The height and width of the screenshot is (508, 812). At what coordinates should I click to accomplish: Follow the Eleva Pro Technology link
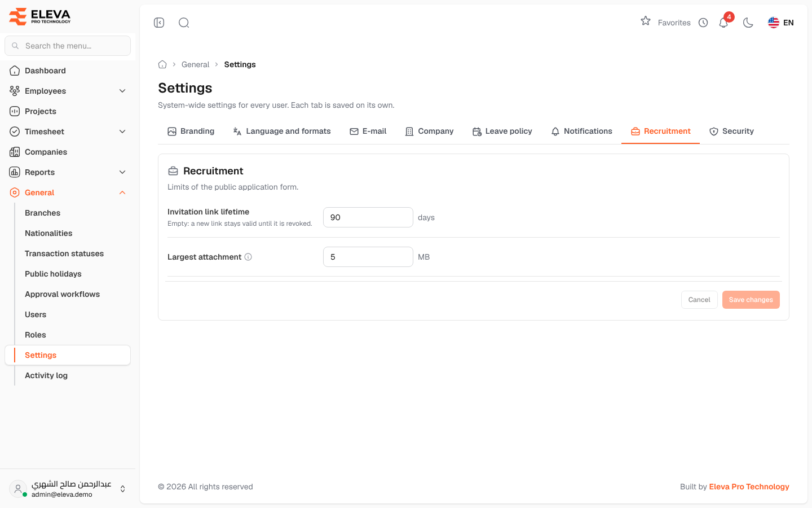click(x=749, y=487)
